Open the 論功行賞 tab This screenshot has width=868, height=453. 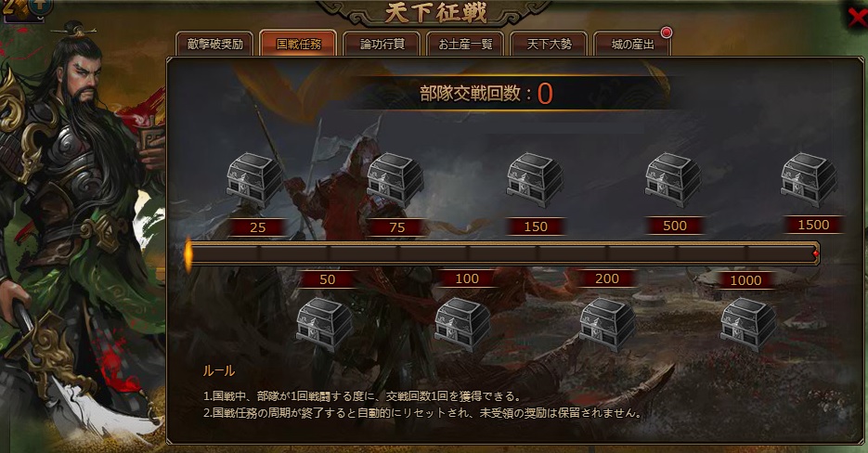pyautogui.click(x=382, y=44)
